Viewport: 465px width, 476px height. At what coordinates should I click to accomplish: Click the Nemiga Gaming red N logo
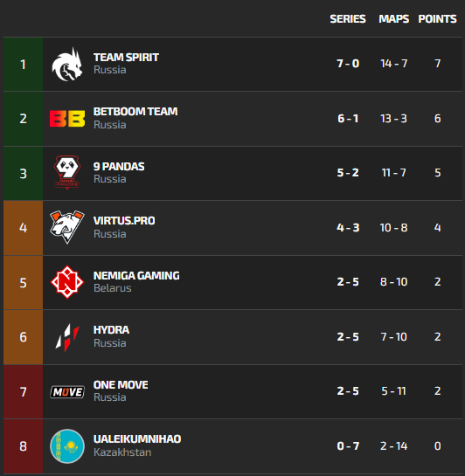[67, 282]
